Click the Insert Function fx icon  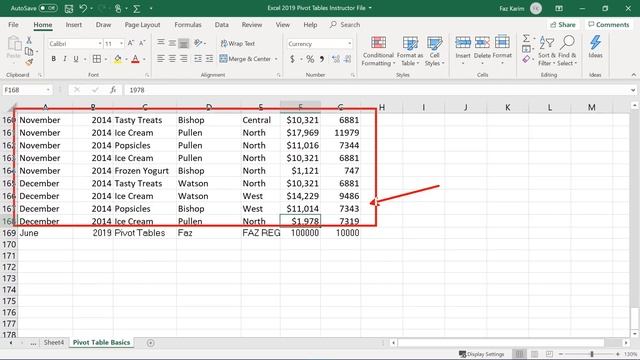pyautogui.click(x=113, y=90)
